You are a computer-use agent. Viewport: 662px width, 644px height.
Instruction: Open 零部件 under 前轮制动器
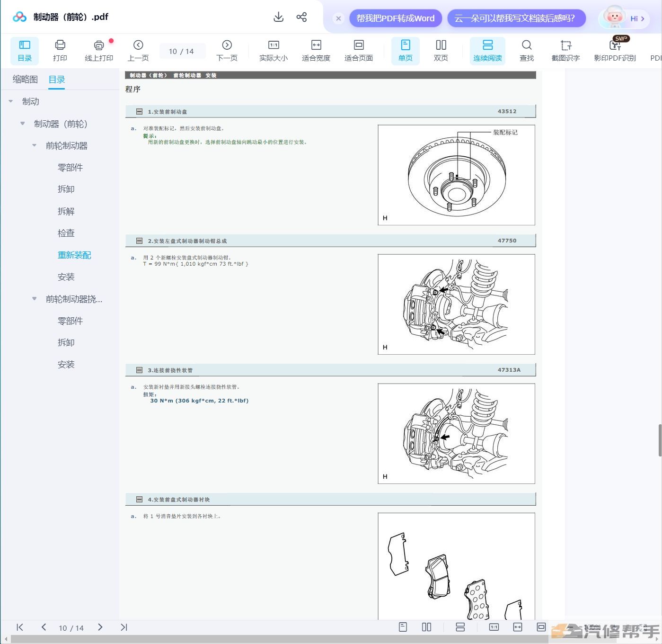click(70, 167)
